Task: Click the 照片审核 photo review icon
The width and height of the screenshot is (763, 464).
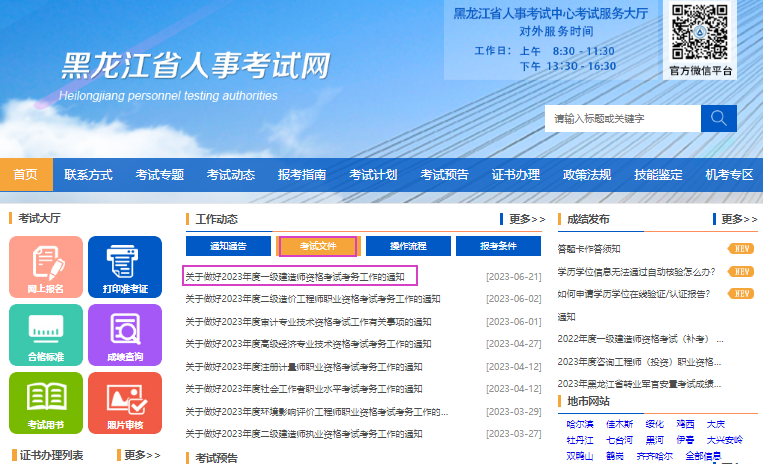Action: (125, 402)
